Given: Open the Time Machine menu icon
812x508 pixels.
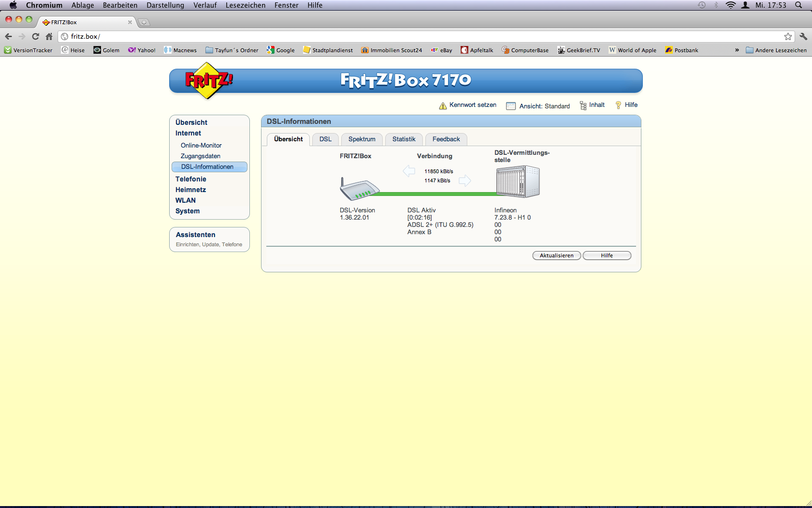Looking at the screenshot, I should pos(702,5).
